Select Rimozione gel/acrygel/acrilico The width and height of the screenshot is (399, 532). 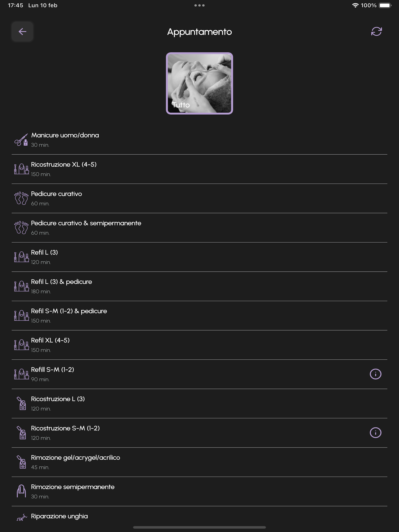click(199, 462)
